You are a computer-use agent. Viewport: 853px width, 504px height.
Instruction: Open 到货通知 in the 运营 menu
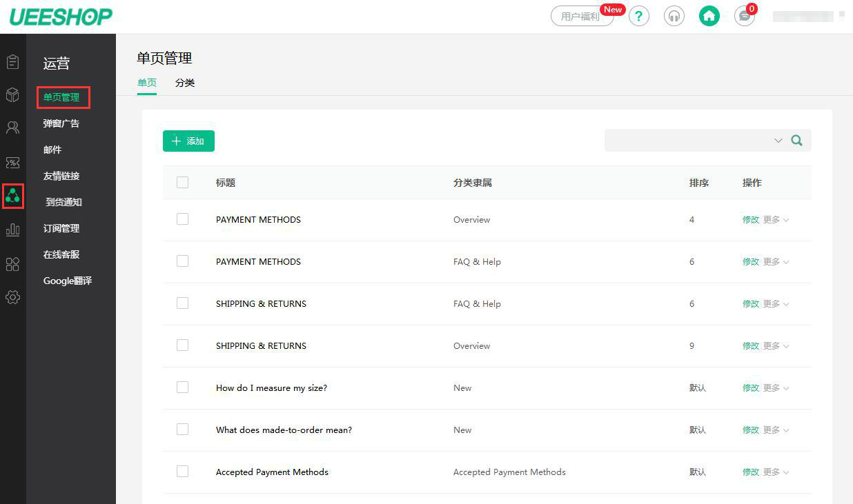click(x=63, y=202)
